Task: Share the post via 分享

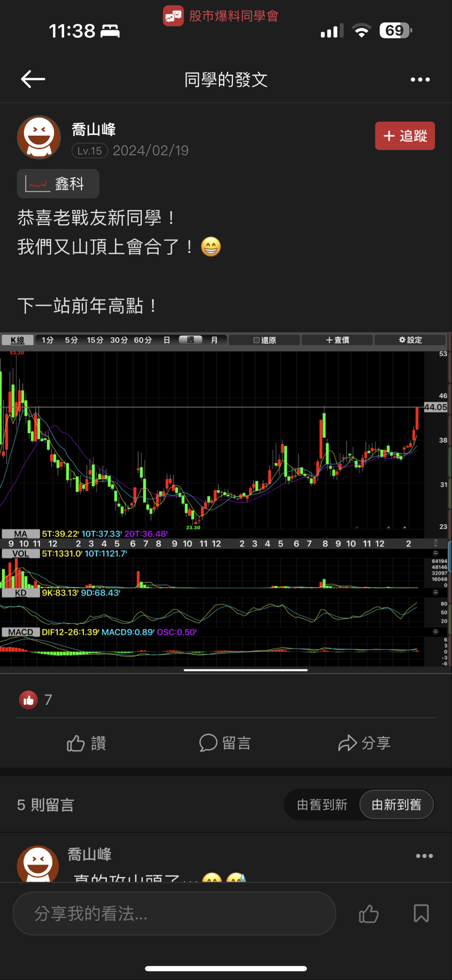Action: point(364,743)
